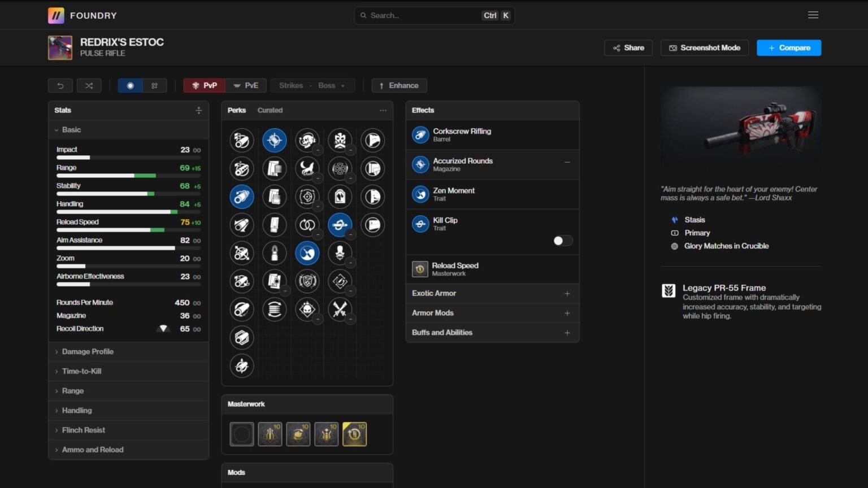Screen dimensions: 868x488
Task: Expand the Damage Profile section
Action: point(88,351)
